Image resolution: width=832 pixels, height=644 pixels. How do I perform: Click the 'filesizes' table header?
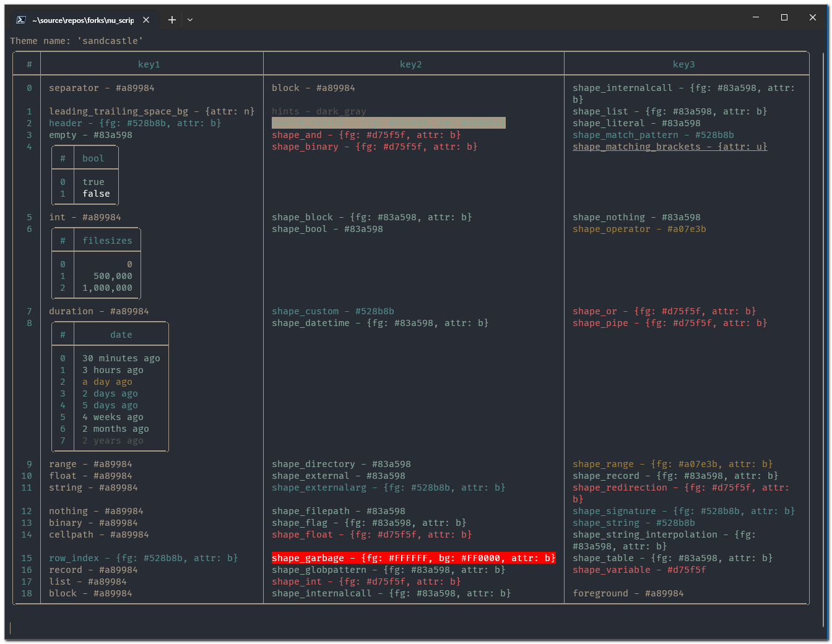pos(108,241)
